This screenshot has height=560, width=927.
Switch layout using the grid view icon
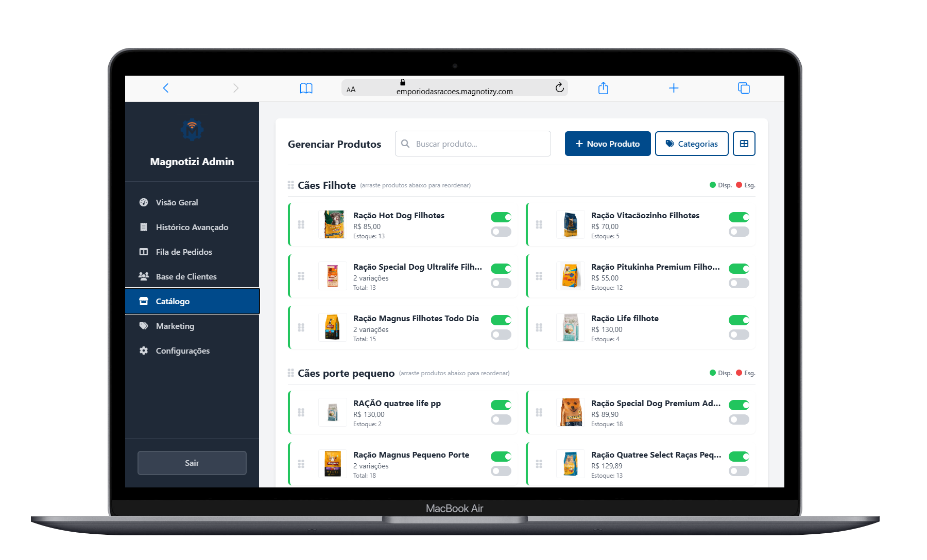[x=744, y=144]
